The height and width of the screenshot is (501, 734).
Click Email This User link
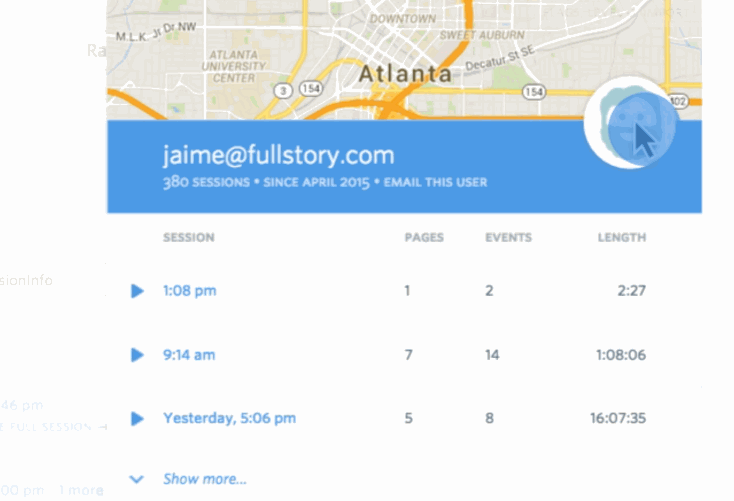[435, 182]
